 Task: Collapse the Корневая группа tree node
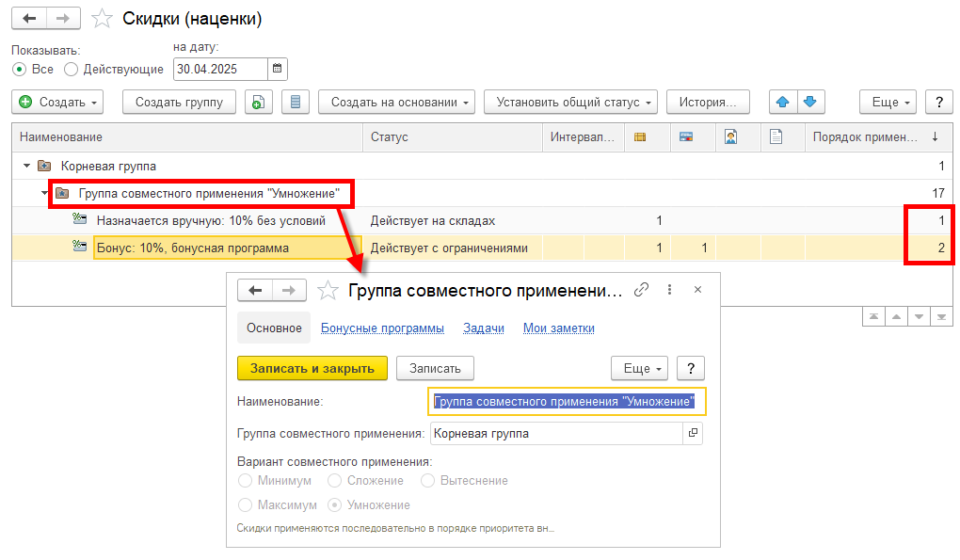coord(25,166)
